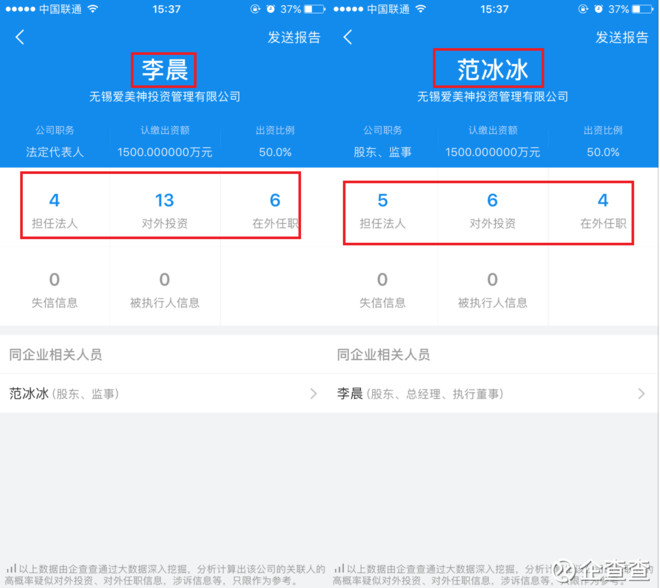Open 李晨's 失信信息 count
Screen dimensions: 660x588
55,290
